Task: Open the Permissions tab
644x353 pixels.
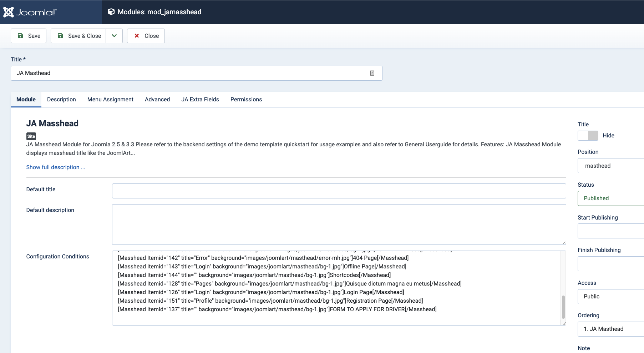Action: point(246,100)
